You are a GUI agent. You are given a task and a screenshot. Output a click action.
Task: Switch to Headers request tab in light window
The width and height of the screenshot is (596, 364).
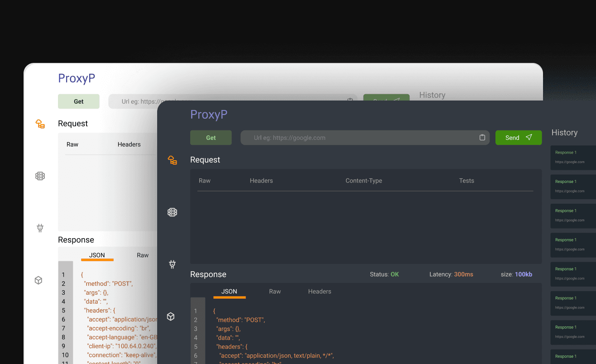129,144
